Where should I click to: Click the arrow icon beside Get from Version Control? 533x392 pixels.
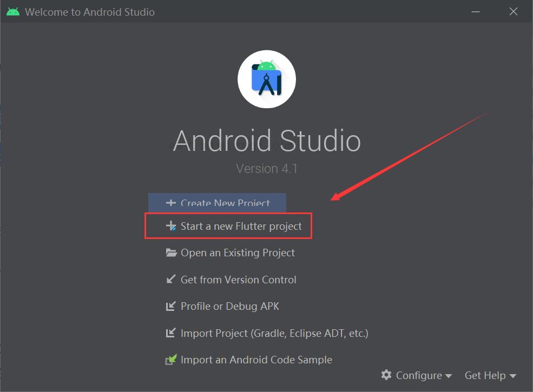[170, 279]
